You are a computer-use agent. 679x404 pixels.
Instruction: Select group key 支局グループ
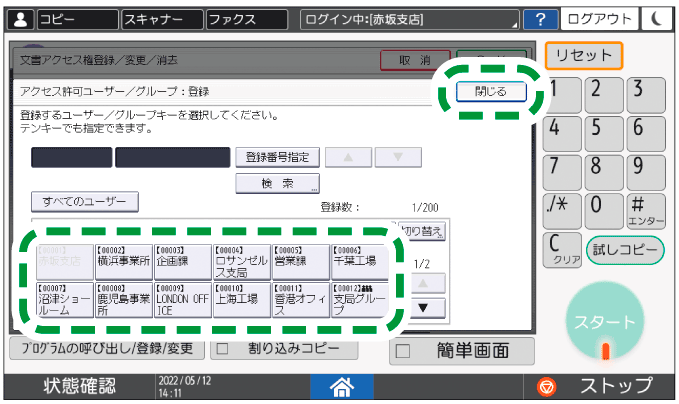tap(360, 300)
